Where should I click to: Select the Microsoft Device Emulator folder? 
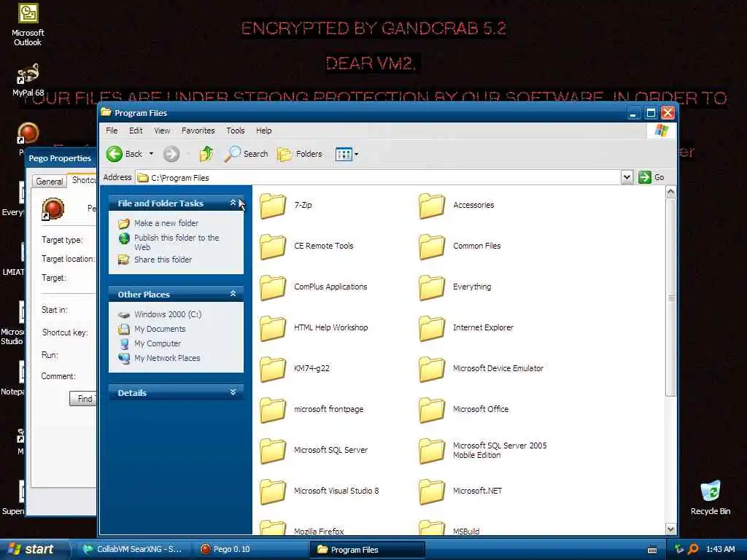click(x=481, y=368)
